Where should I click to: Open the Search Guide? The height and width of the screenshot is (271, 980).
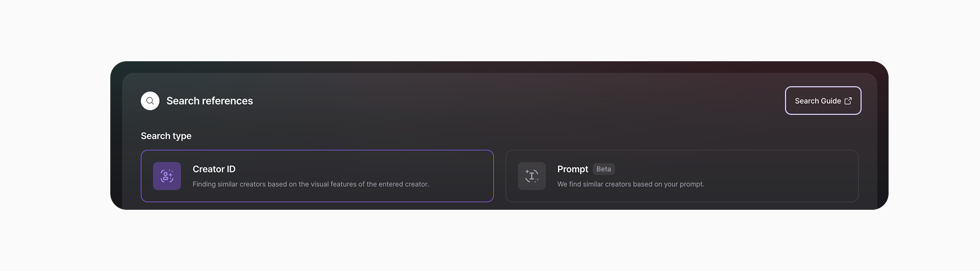click(x=822, y=101)
